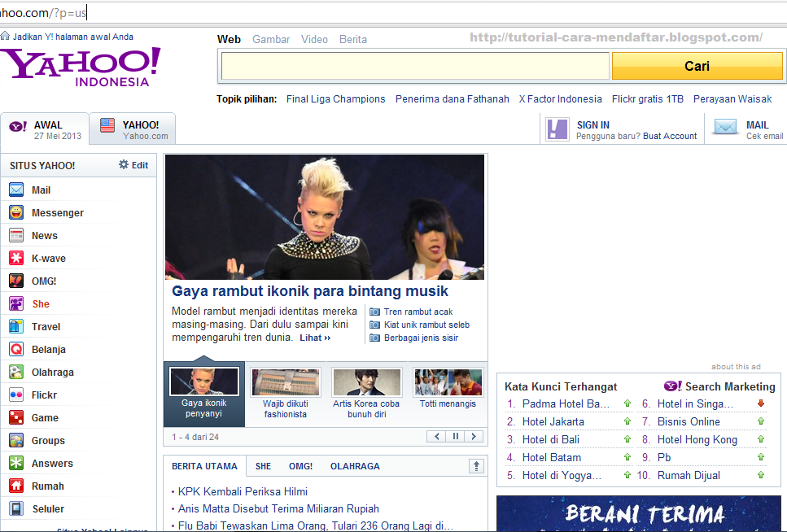The image size is (787, 532).
Task: Click the She purple icon
Action: pyautogui.click(x=16, y=303)
